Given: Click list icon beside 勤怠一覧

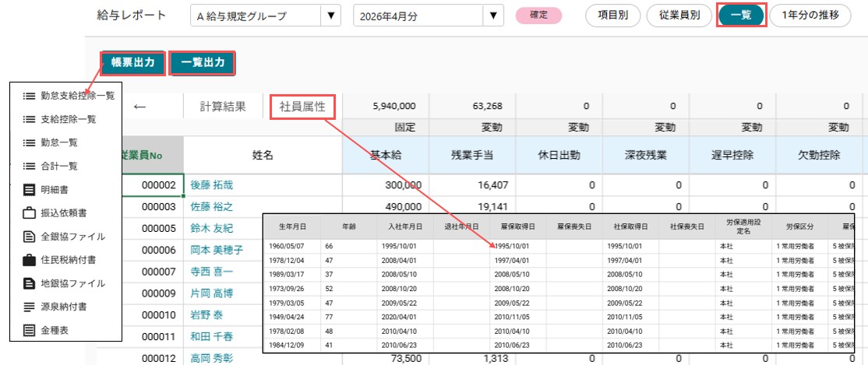Looking at the screenshot, I should [29, 142].
